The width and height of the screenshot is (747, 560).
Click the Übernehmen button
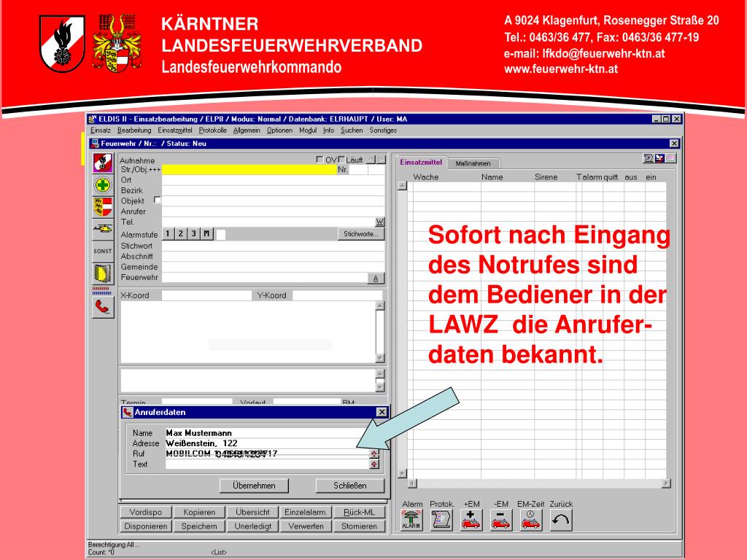254,486
